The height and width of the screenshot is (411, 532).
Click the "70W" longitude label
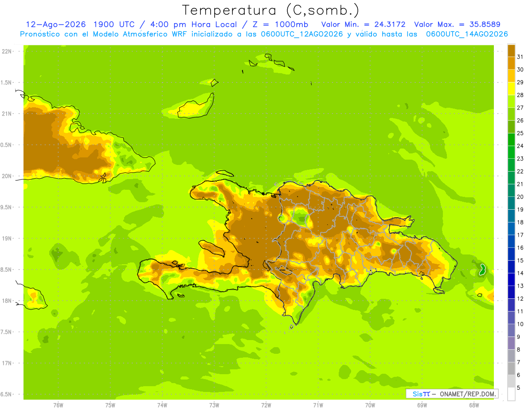(370, 405)
